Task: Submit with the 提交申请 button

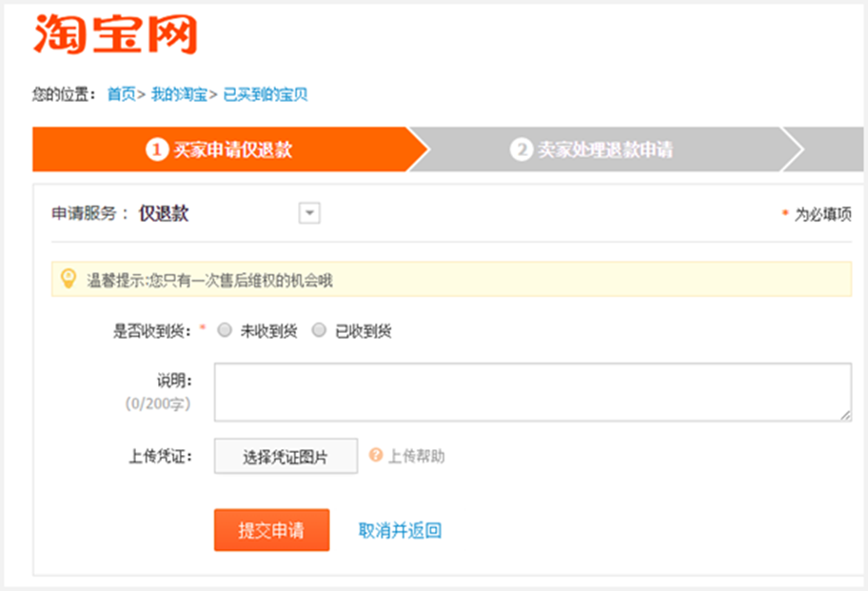Action: [272, 530]
